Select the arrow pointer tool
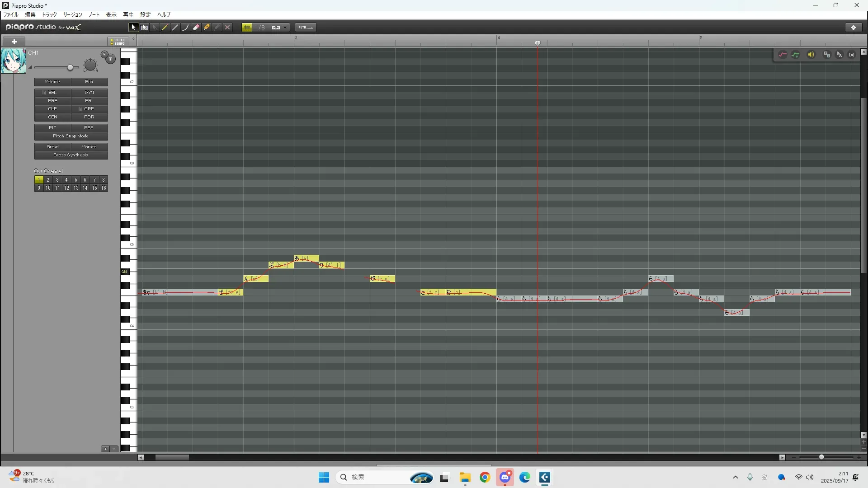Image resolution: width=868 pixels, height=488 pixels. coord(133,28)
